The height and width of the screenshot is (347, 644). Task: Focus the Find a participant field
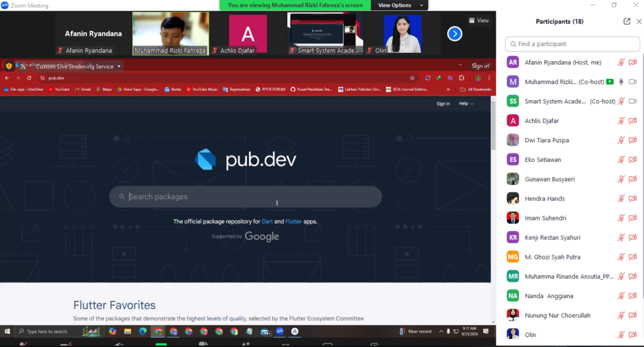click(x=572, y=44)
